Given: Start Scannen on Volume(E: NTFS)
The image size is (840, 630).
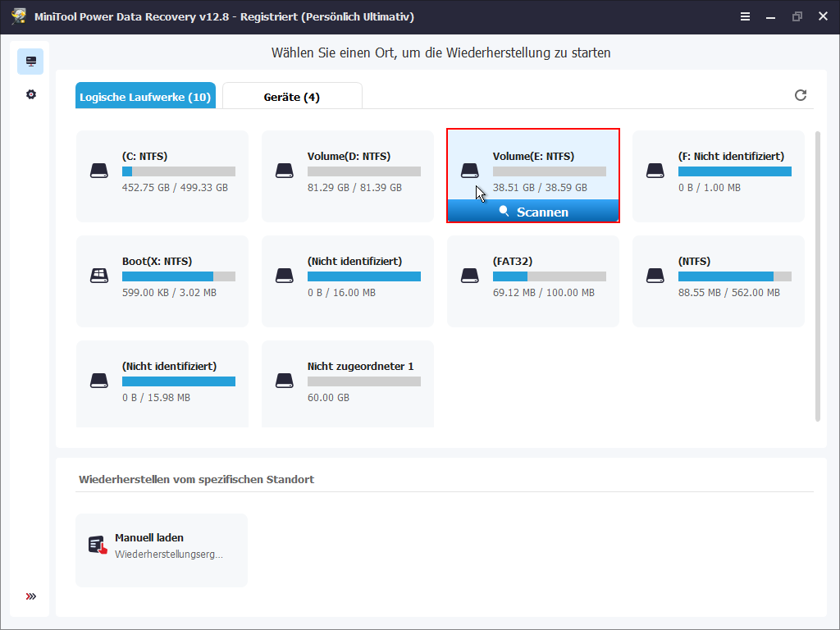Looking at the screenshot, I should click(533, 212).
